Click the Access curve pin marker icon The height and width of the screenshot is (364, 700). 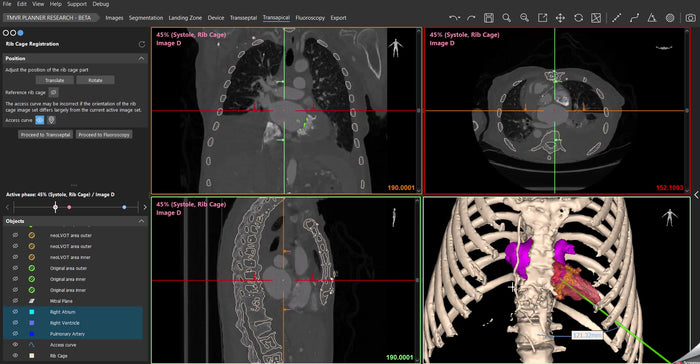(51, 120)
